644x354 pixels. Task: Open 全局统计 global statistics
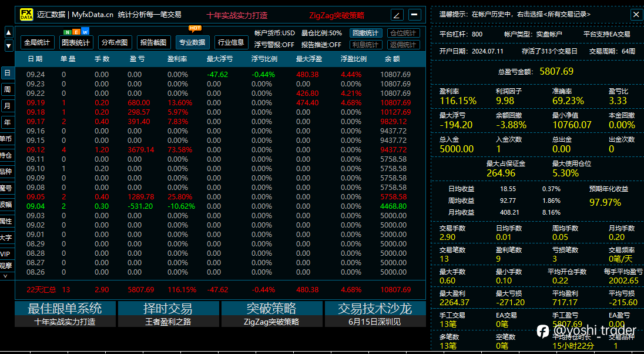[37, 42]
